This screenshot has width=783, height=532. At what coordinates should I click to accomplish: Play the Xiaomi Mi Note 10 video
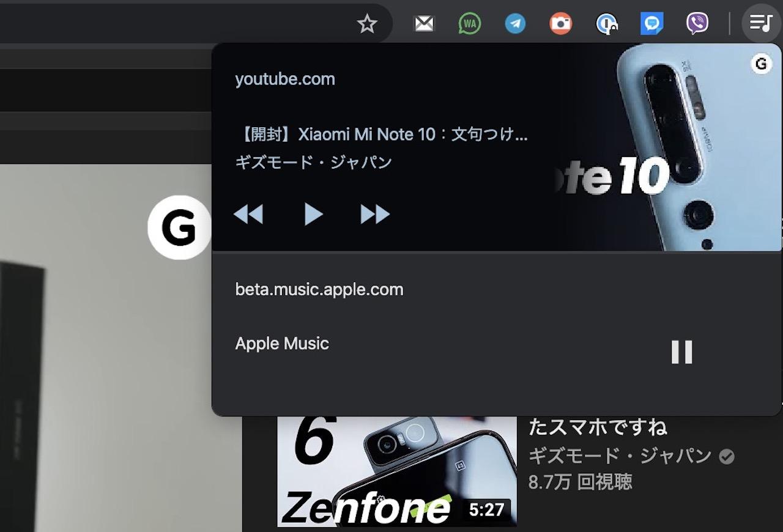313,214
